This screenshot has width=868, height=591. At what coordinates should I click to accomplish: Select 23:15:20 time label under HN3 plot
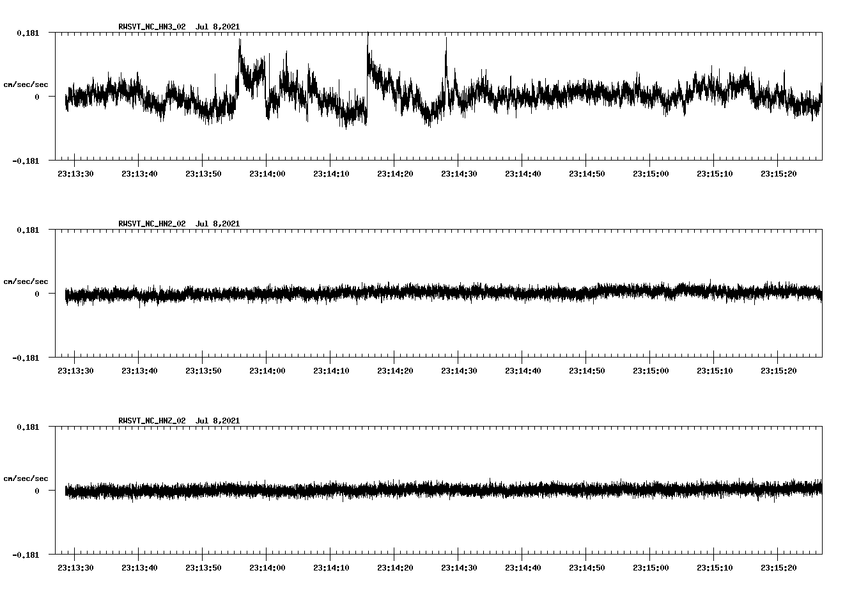(779, 174)
